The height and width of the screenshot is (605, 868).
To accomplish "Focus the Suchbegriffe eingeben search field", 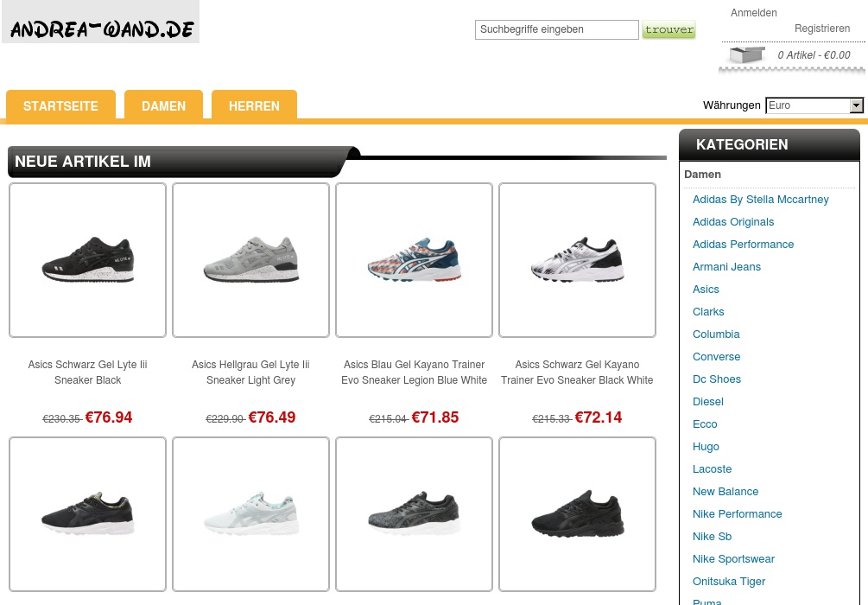I will 557,29.
